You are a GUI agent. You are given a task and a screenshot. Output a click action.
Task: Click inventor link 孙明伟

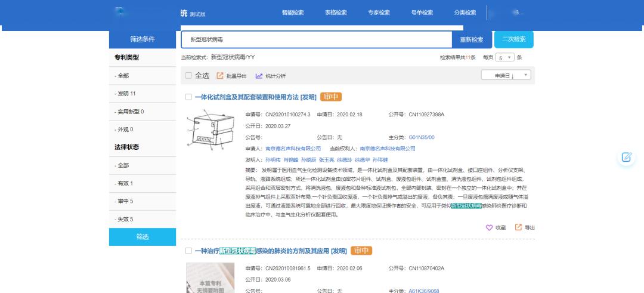[x=273, y=160]
